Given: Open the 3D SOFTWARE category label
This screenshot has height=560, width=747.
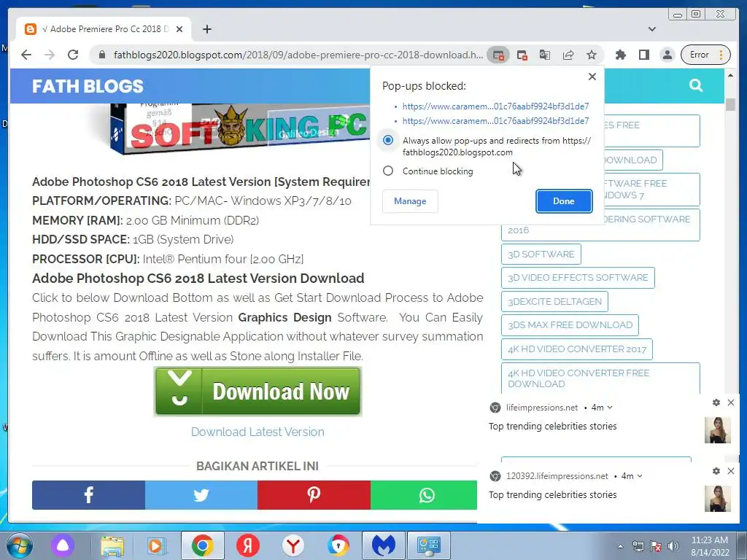Looking at the screenshot, I should pyautogui.click(x=541, y=254).
